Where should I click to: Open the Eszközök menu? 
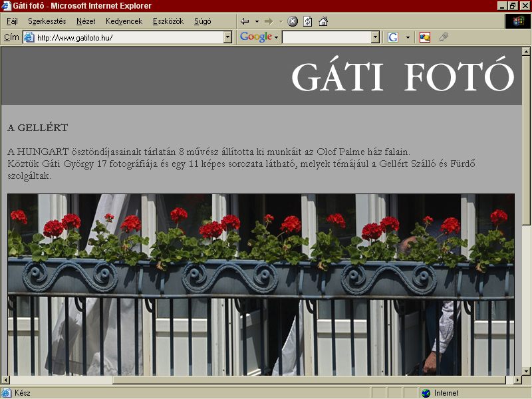click(x=168, y=21)
